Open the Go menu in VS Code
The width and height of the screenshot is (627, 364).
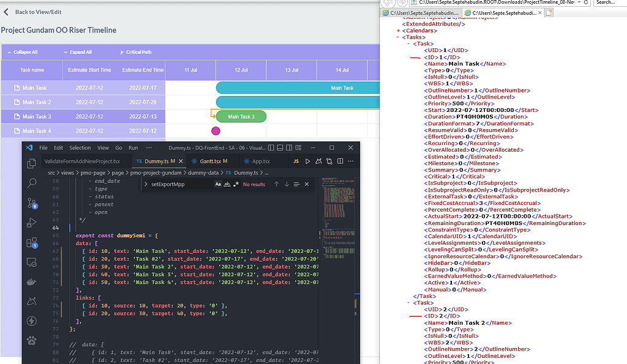(x=119, y=148)
